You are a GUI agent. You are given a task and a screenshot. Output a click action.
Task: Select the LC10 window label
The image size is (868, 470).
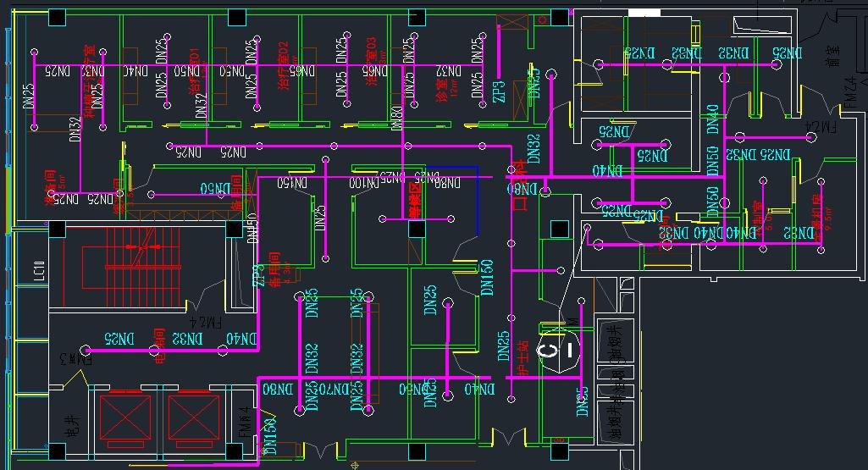click(39, 271)
